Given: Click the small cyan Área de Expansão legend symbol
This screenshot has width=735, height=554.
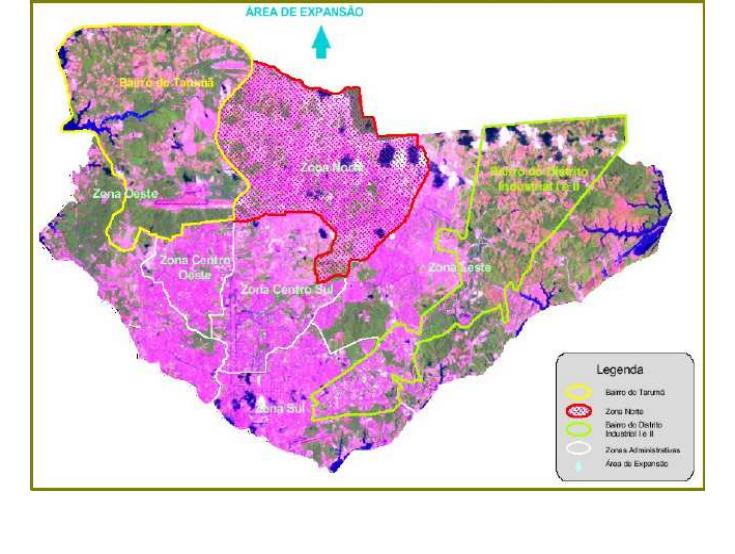Looking at the screenshot, I should pos(580,467).
